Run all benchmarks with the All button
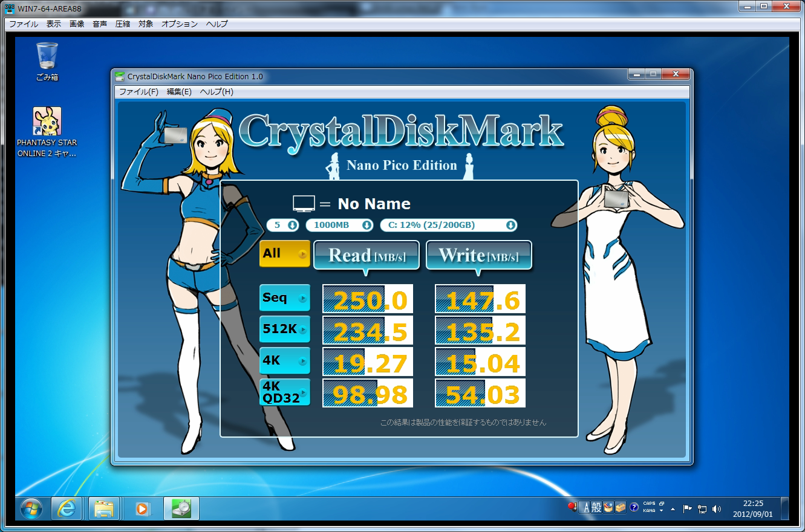Viewport: 805px width, 532px height. (285, 254)
